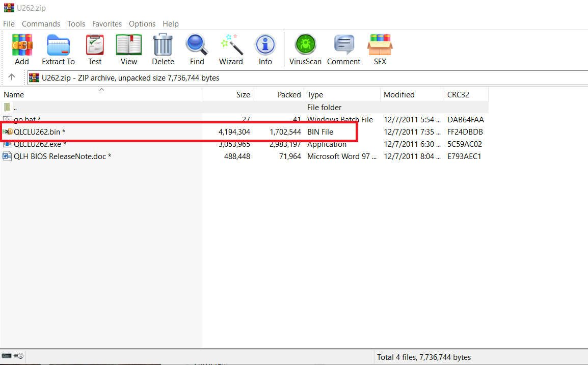Image resolution: width=588 pixels, height=365 pixels.
Task: Go up one folder level arrow
Action: click(x=12, y=77)
